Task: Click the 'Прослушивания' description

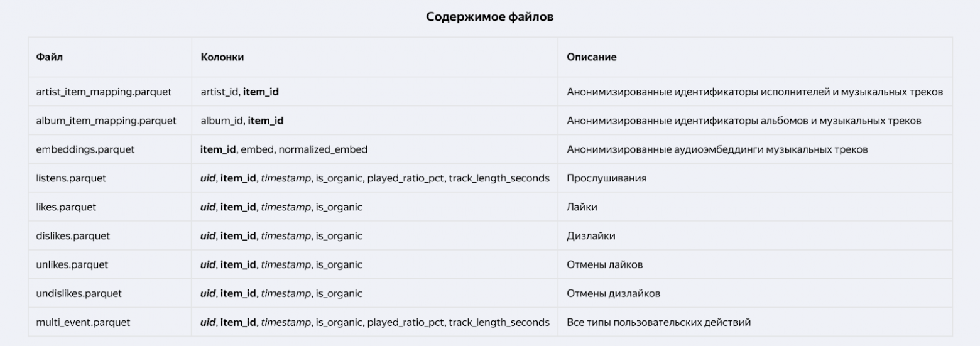Action: pyautogui.click(x=606, y=178)
